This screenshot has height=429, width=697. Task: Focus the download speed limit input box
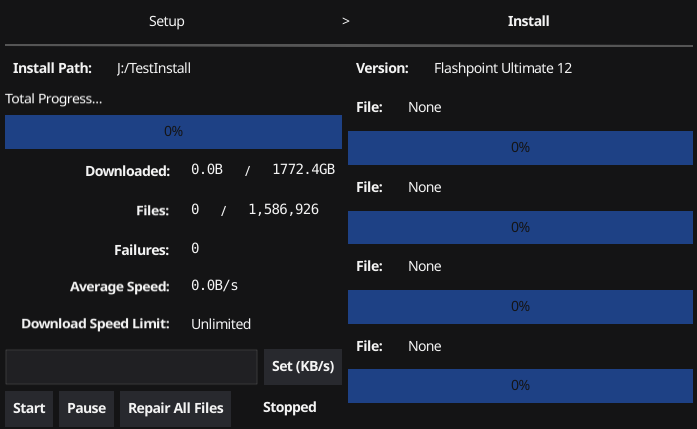click(x=131, y=366)
